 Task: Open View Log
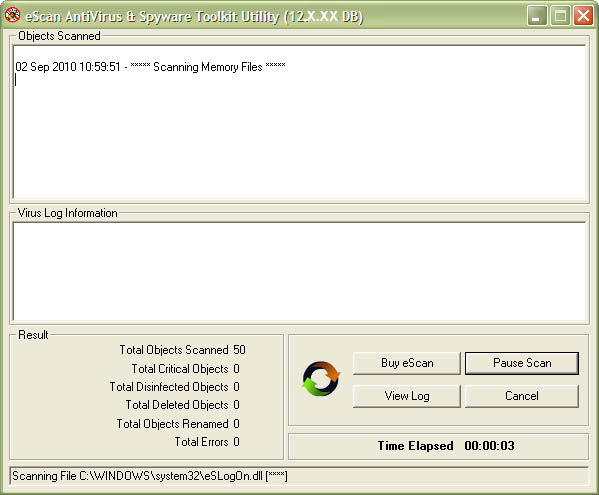pyautogui.click(x=407, y=396)
